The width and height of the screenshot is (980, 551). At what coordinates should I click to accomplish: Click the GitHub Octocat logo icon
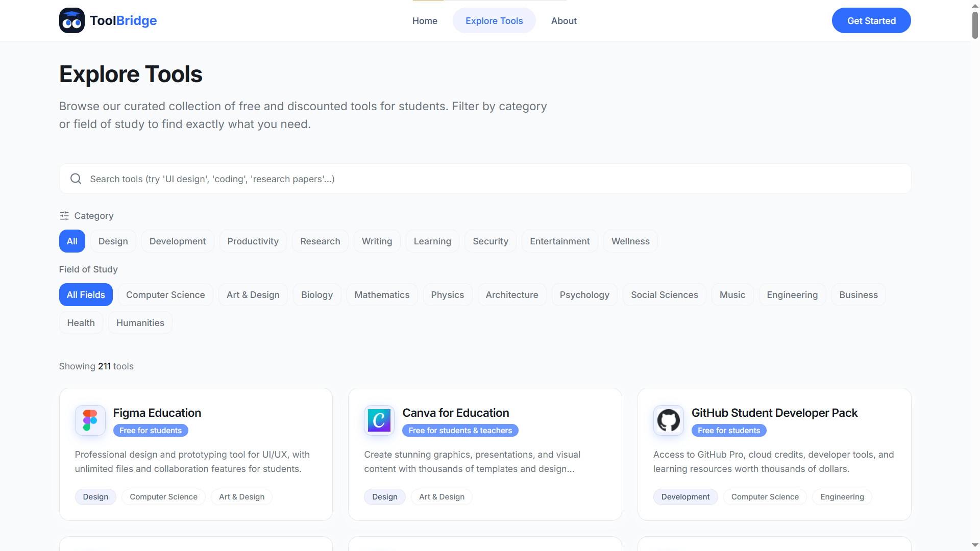point(669,420)
